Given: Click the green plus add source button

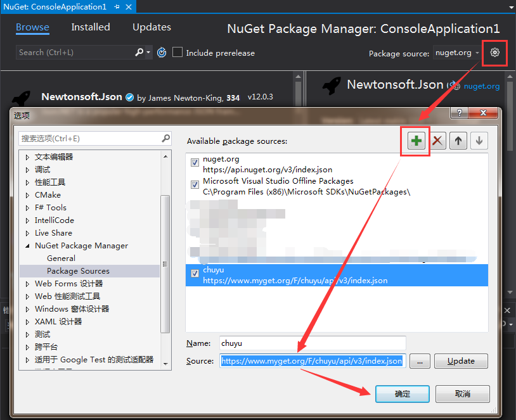Looking at the screenshot, I should click(416, 141).
